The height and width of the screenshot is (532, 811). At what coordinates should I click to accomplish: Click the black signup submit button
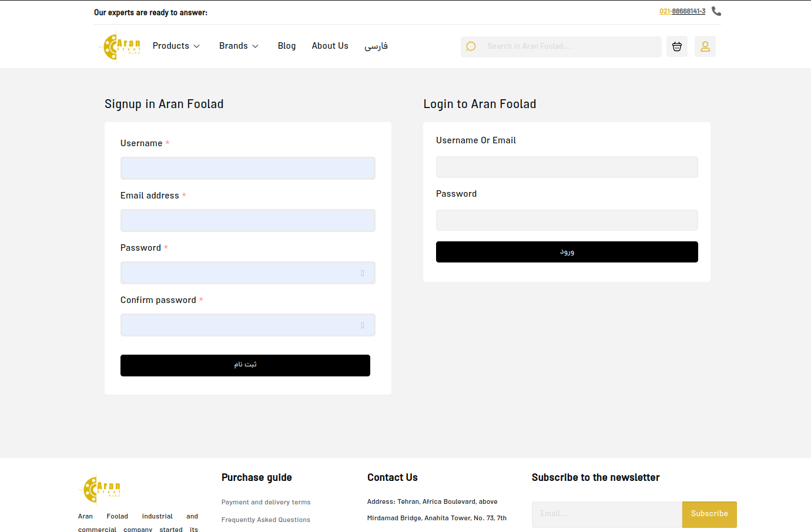[x=245, y=365]
